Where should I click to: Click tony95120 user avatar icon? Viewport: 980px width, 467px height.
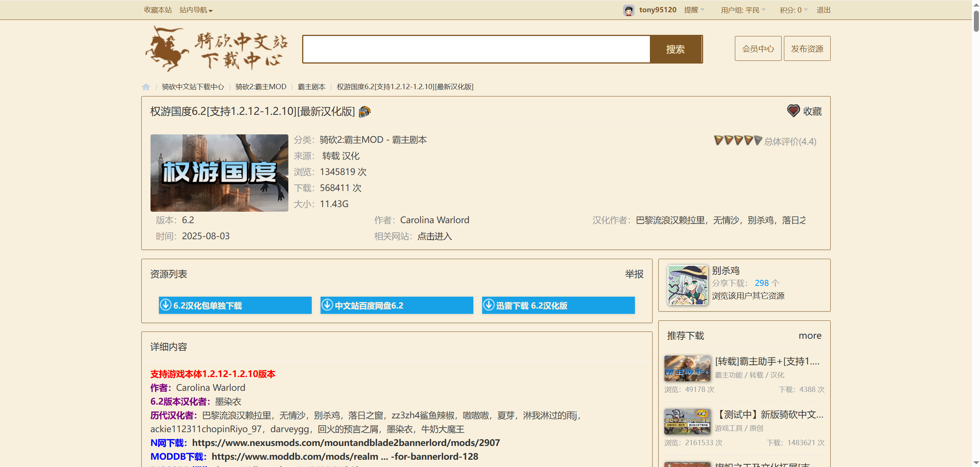pos(628,10)
